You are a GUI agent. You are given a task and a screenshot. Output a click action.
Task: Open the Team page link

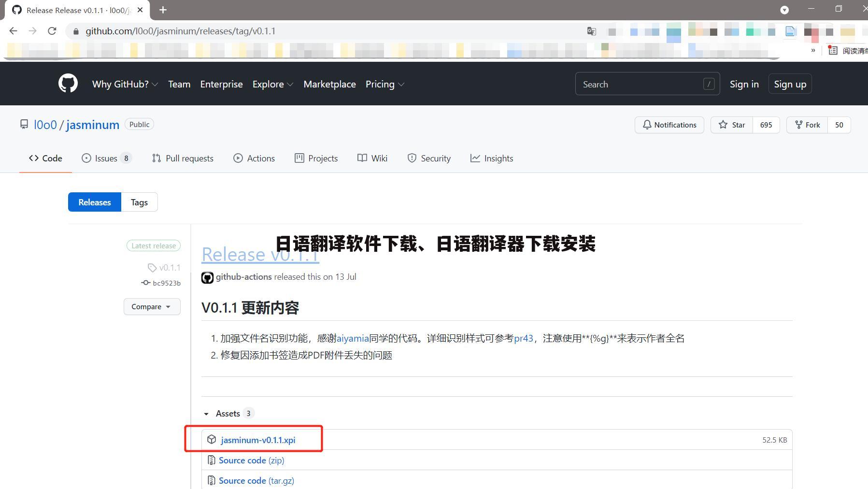tap(179, 84)
